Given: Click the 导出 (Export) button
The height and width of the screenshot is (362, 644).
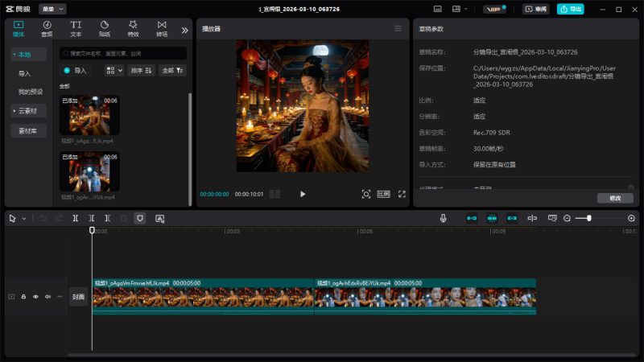Looking at the screenshot, I should (571, 9).
